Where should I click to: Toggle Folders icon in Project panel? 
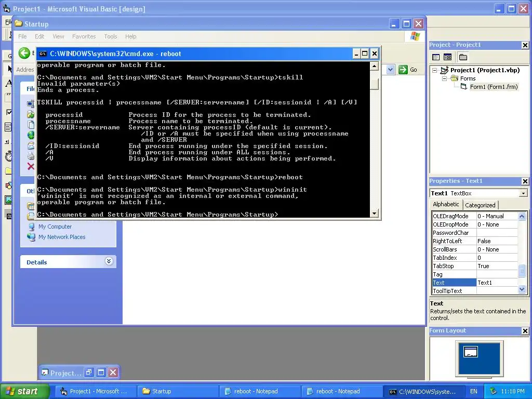click(x=463, y=57)
